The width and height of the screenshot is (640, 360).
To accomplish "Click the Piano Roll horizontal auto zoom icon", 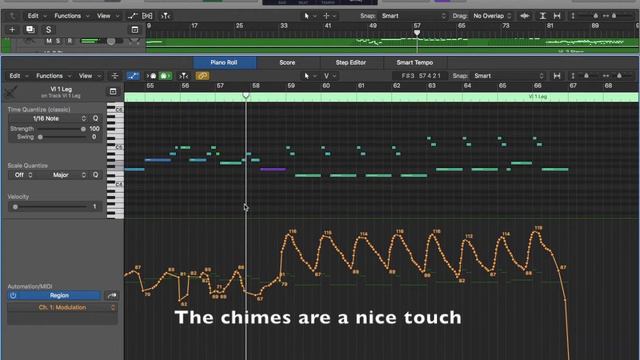I will 557,76.
